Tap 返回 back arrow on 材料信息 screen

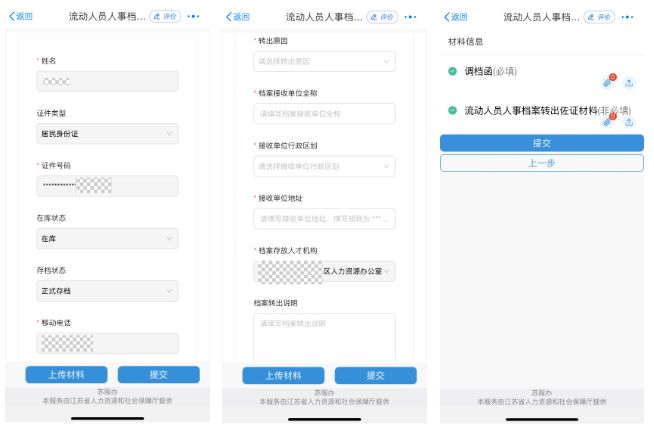pyautogui.click(x=455, y=17)
